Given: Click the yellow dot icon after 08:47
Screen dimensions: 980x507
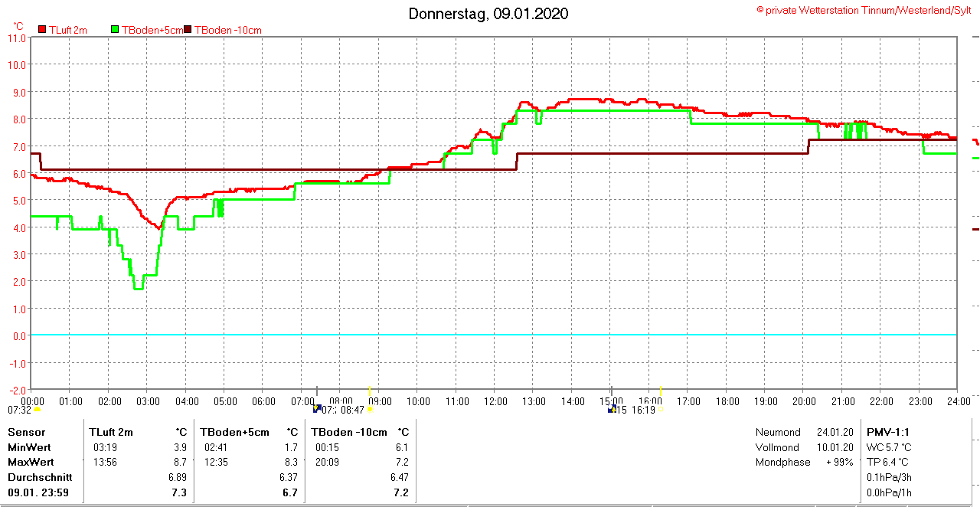Looking at the screenshot, I should pos(369,410).
